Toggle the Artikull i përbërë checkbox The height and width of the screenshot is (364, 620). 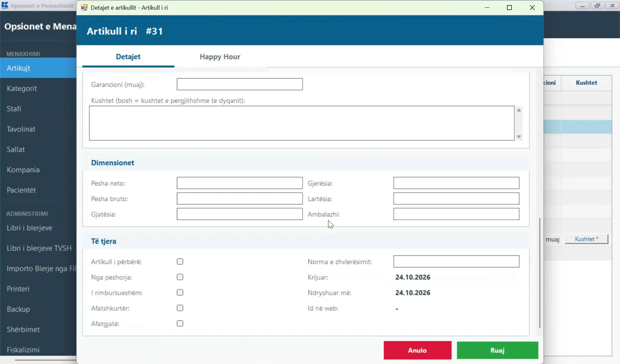(x=180, y=261)
